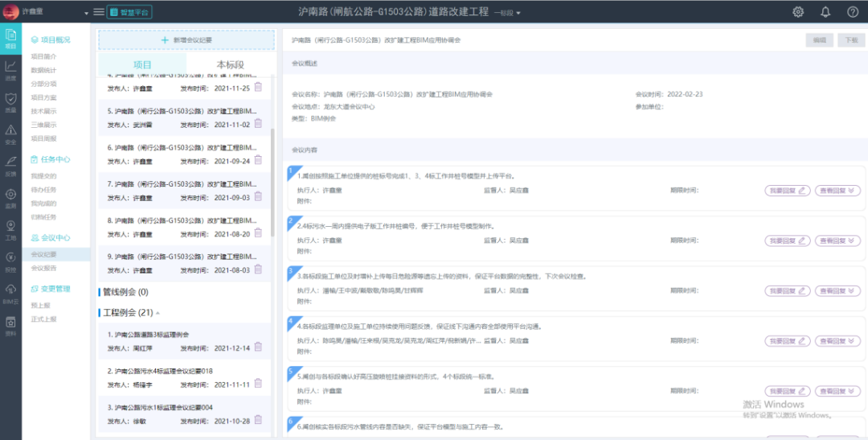Open the 资料 documents icon
The image size is (868, 440).
[x=10, y=326]
